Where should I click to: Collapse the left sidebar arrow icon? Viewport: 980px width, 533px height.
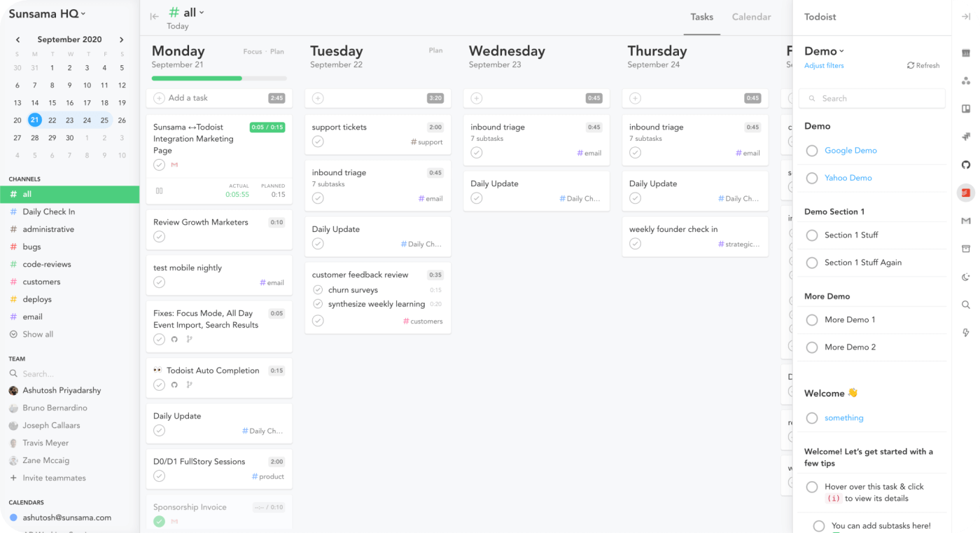(x=154, y=17)
